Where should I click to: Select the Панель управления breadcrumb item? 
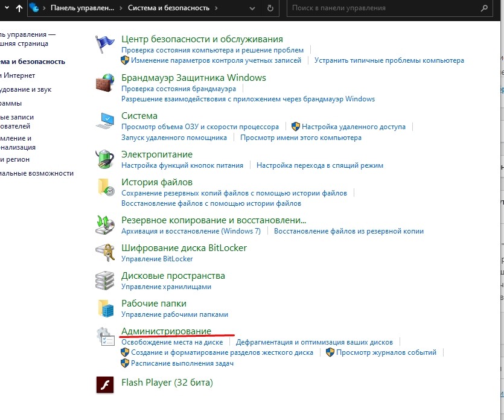coord(83,8)
